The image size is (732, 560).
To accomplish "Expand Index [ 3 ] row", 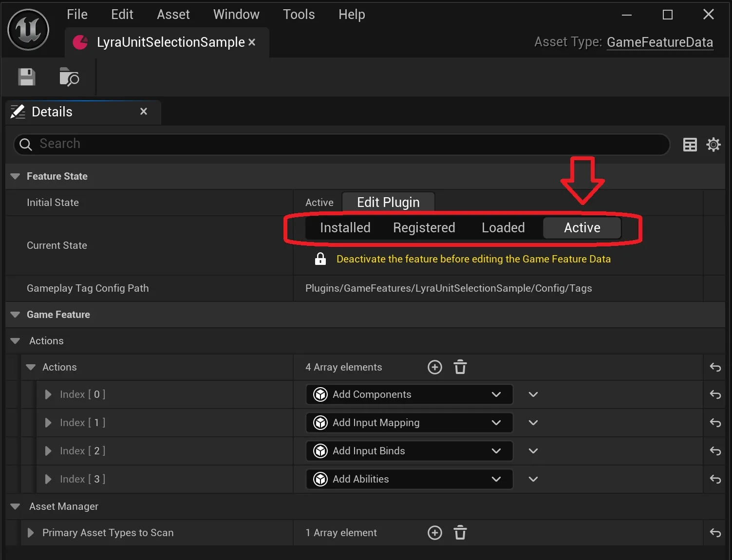I will point(48,479).
